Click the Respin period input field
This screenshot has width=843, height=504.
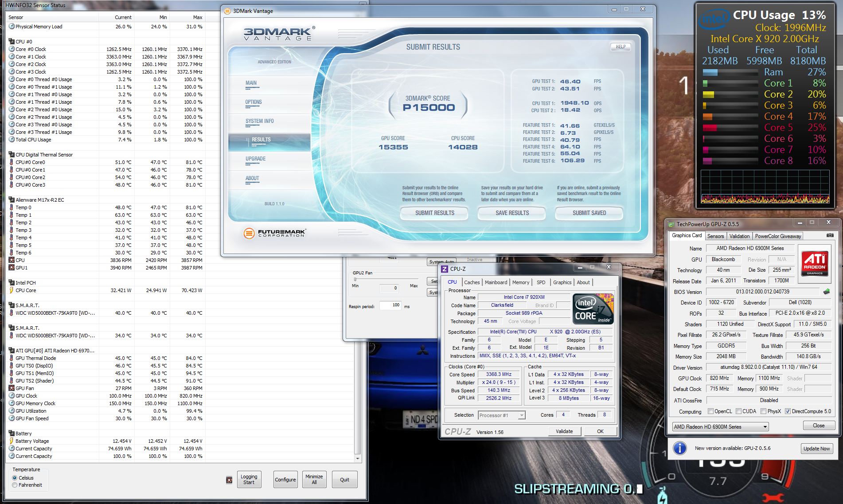tap(390, 305)
